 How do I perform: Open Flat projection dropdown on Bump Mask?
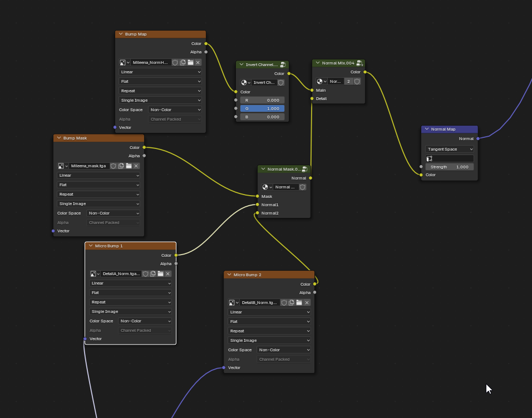(x=98, y=185)
